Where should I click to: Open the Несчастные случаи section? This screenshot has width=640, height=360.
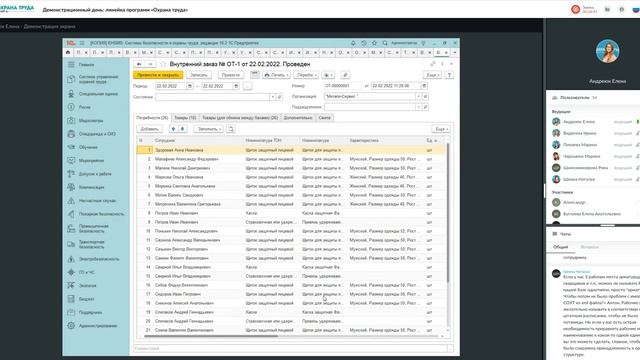[x=98, y=200]
